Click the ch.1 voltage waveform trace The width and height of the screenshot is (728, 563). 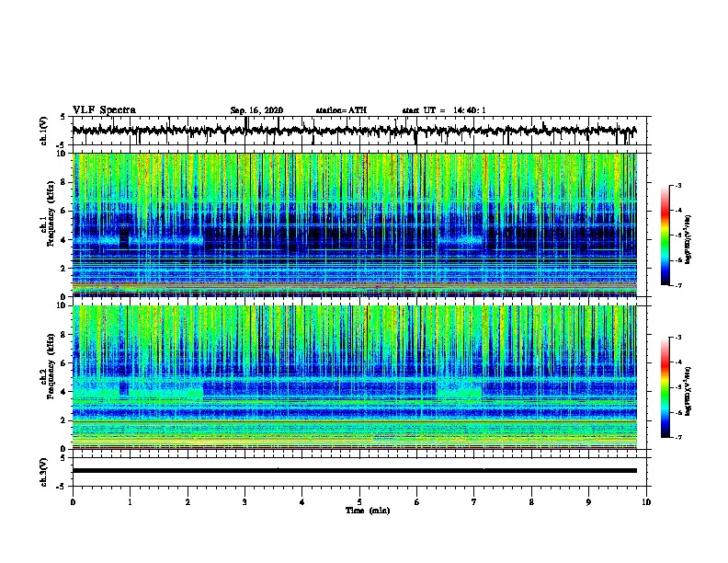(354, 131)
